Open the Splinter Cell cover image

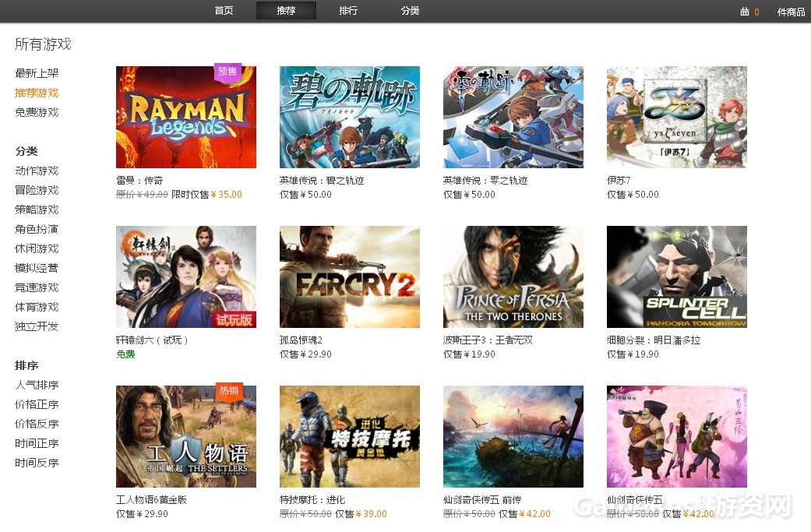(x=676, y=277)
